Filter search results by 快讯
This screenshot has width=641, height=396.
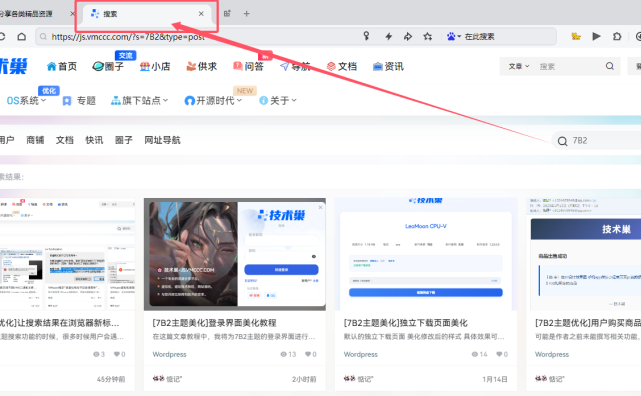[94, 140]
